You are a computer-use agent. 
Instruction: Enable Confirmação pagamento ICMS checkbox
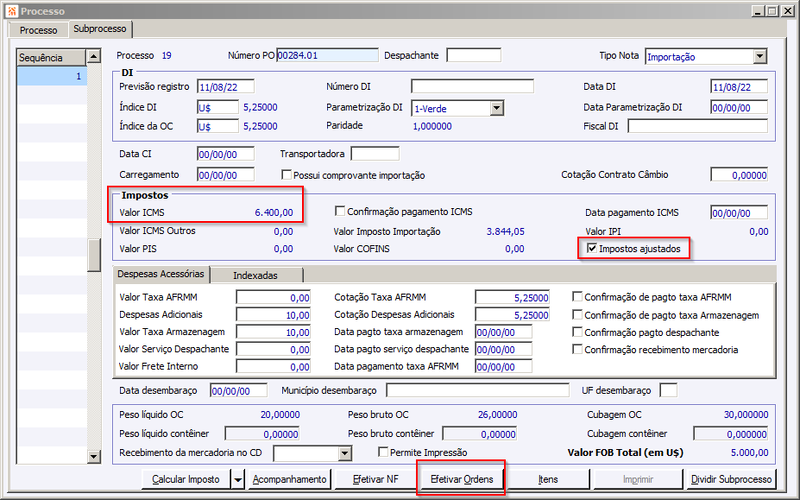pos(340,211)
